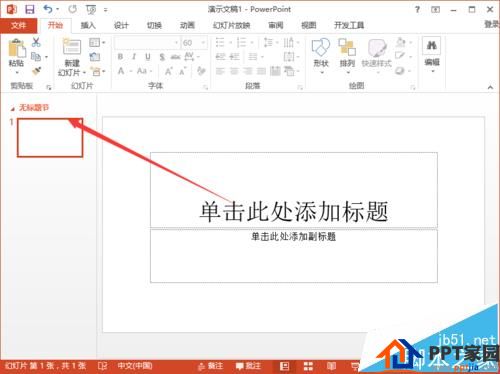The height and width of the screenshot is (374, 500).
Task: Click Normal view button in status bar
Action: pyautogui.click(x=285, y=366)
